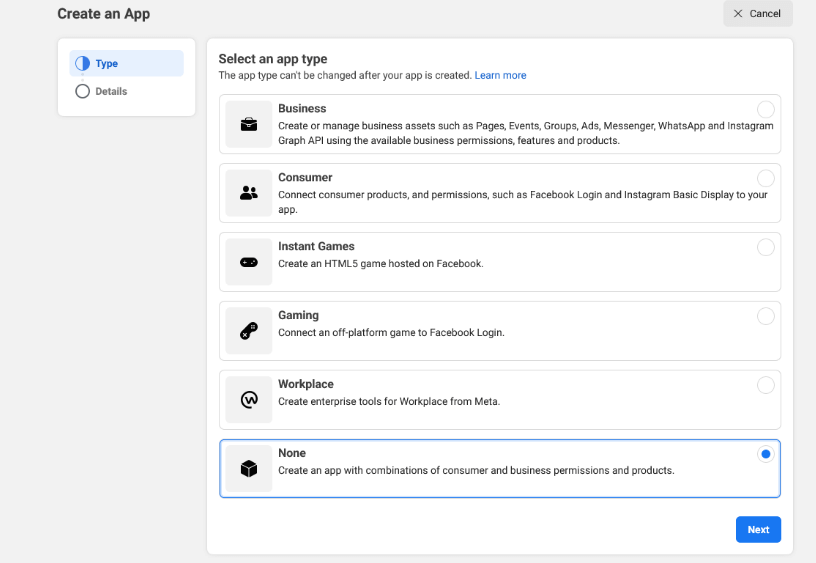The image size is (816, 563).
Task: Click the None cube icon
Action: (x=248, y=469)
